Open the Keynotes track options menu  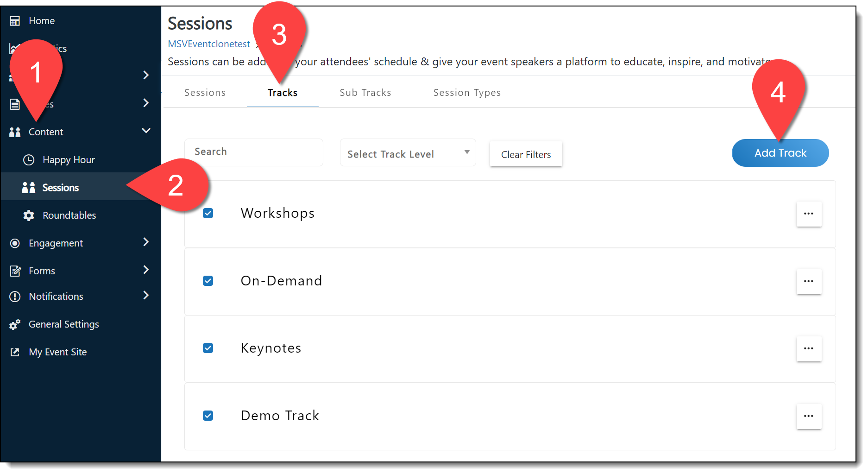click(x=808, y=348)
